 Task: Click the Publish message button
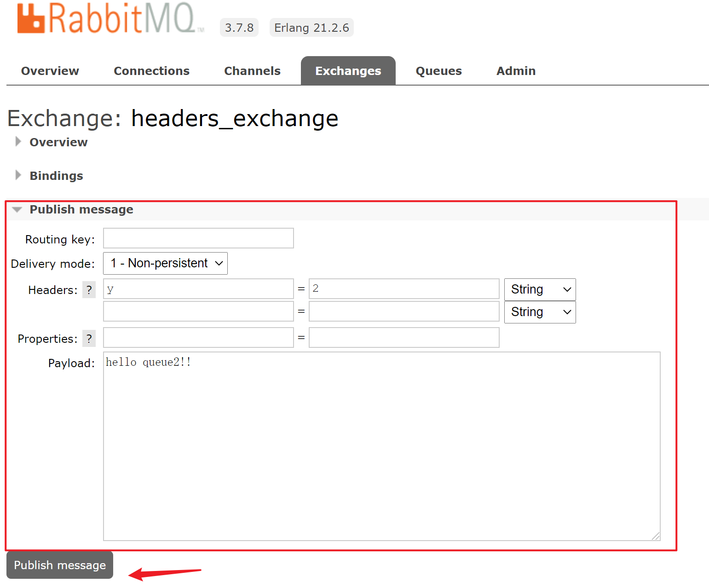click(x=60, y=565)
